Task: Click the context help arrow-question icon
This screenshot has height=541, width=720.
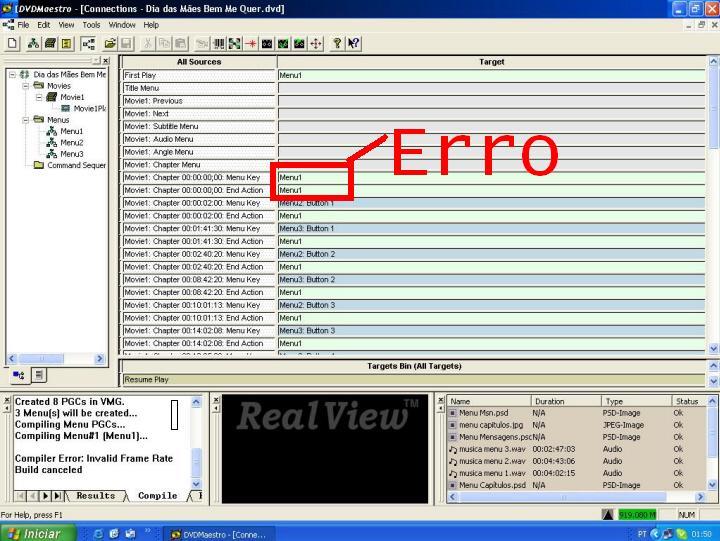Action: coord(354,44)
